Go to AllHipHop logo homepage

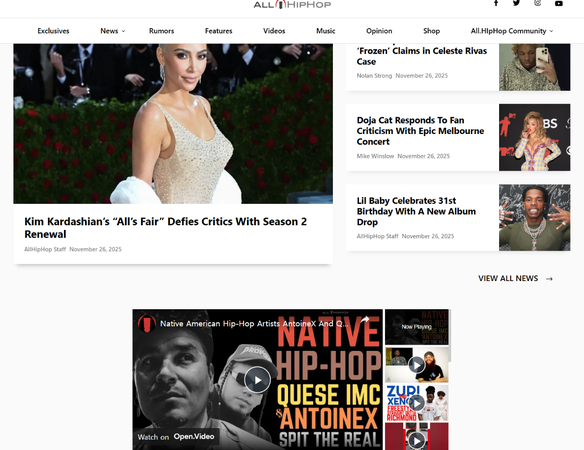[292, 4]
